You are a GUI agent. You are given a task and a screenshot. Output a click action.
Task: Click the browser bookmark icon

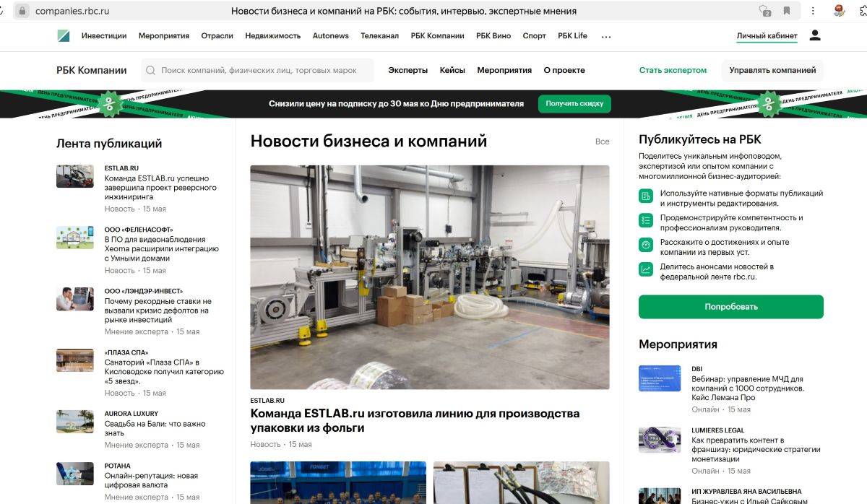[787, 11]
